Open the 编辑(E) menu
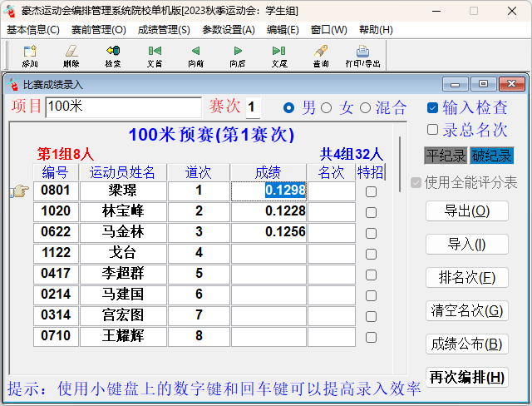The image size is (532, 406). [x=283, y=30]
